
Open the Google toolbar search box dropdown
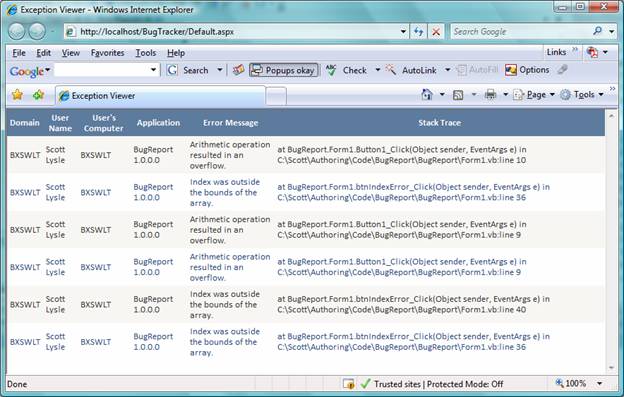[x=153, y=70]
